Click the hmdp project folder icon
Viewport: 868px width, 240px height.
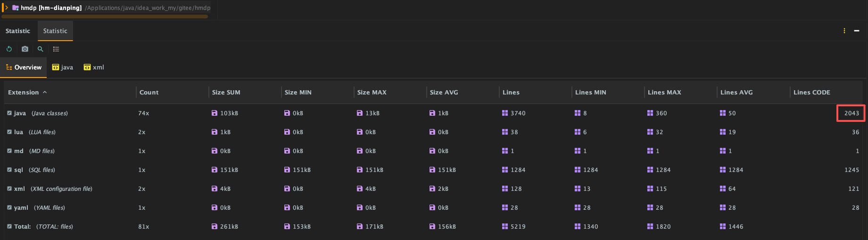[16, 8]
